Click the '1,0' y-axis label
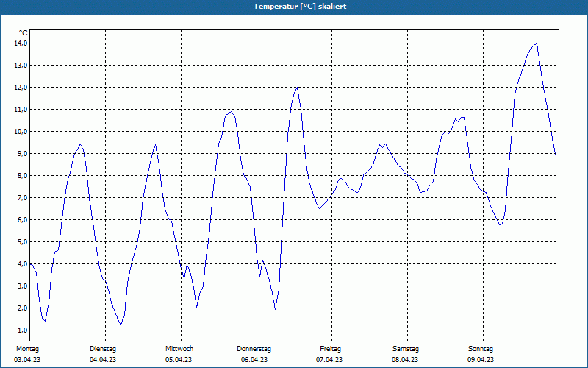588x368 pixels. [x=23, y=330]
